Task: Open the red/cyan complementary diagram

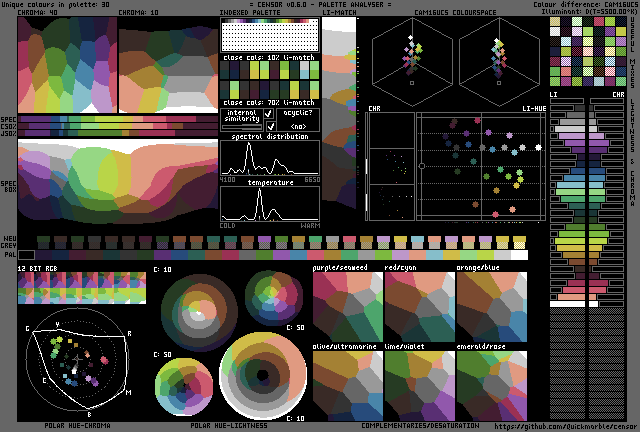Action: click(420, 307)
